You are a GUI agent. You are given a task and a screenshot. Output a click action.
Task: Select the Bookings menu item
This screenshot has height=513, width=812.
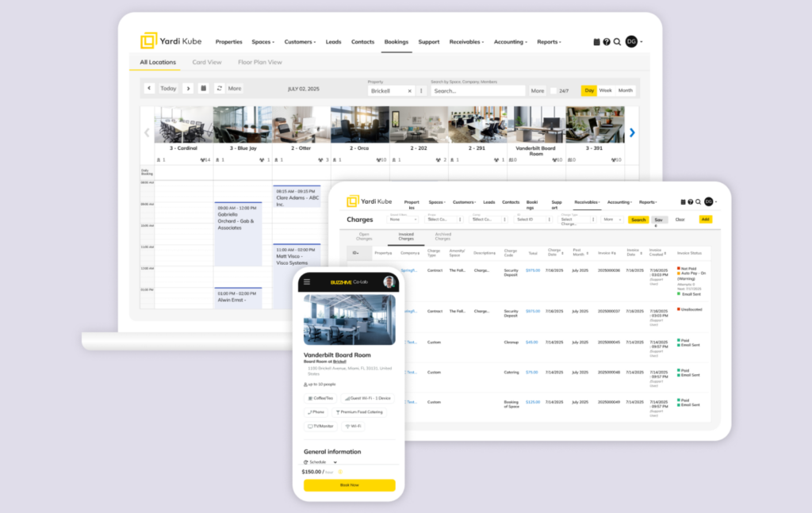[396, 42]
